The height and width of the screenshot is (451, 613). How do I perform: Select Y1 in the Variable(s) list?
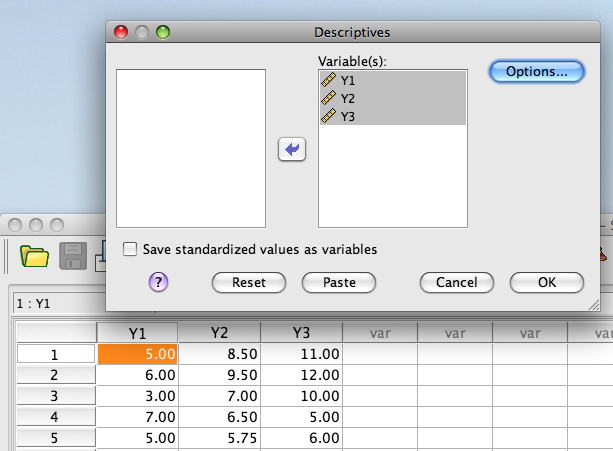(393, 80)
